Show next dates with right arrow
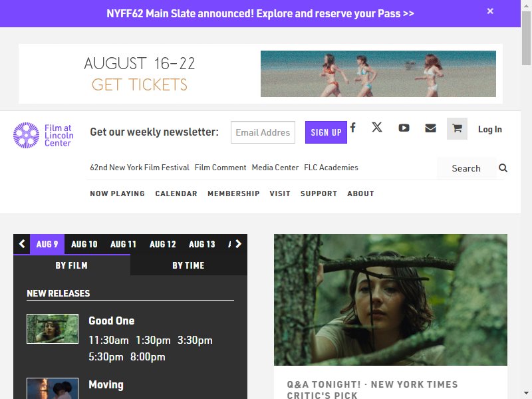532x399 pixels. tap(239, 244)
